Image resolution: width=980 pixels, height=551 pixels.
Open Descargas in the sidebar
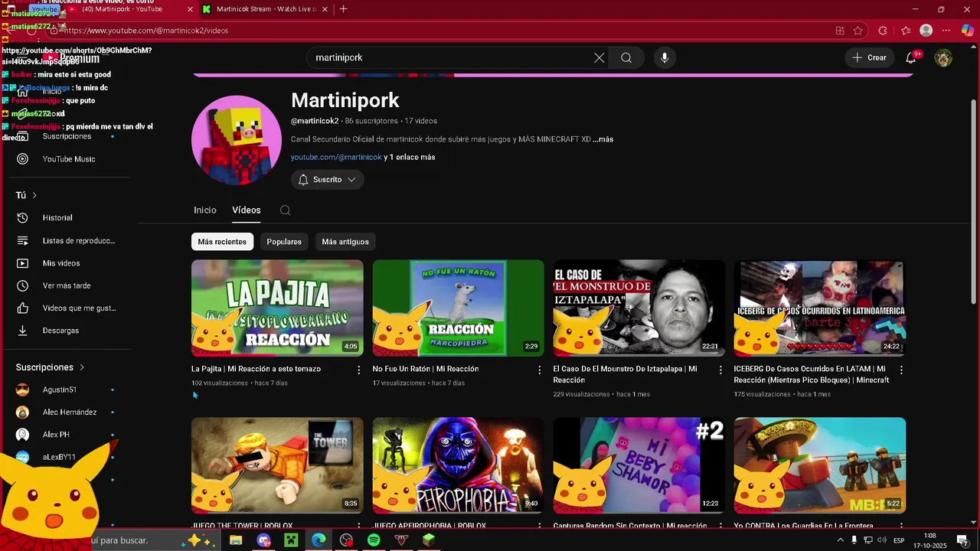coord(61,331)
